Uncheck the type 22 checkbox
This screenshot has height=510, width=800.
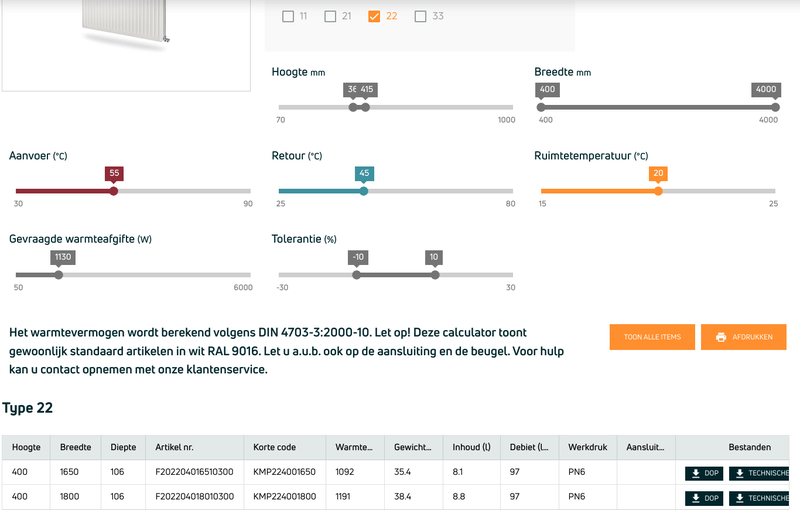tap(374, 16)
